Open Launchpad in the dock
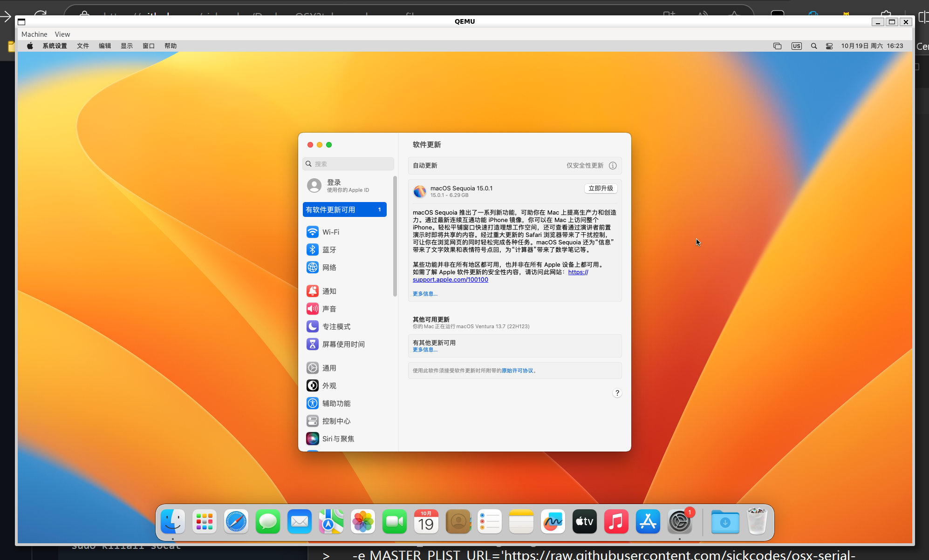The image size is (929, 560). pyautogui.click(x=205, y=521)
